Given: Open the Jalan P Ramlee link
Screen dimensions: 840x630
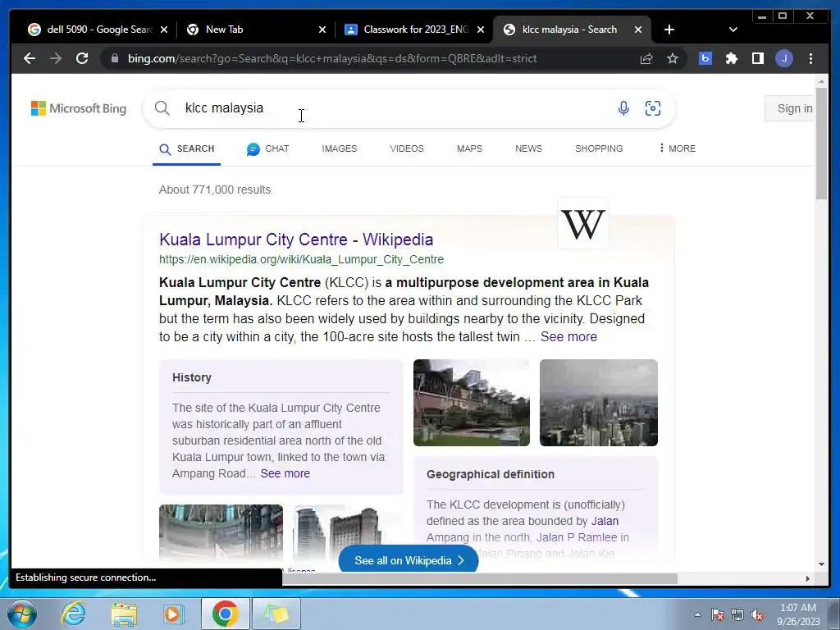Looking at the screenshot, I should tap(577, 537).
